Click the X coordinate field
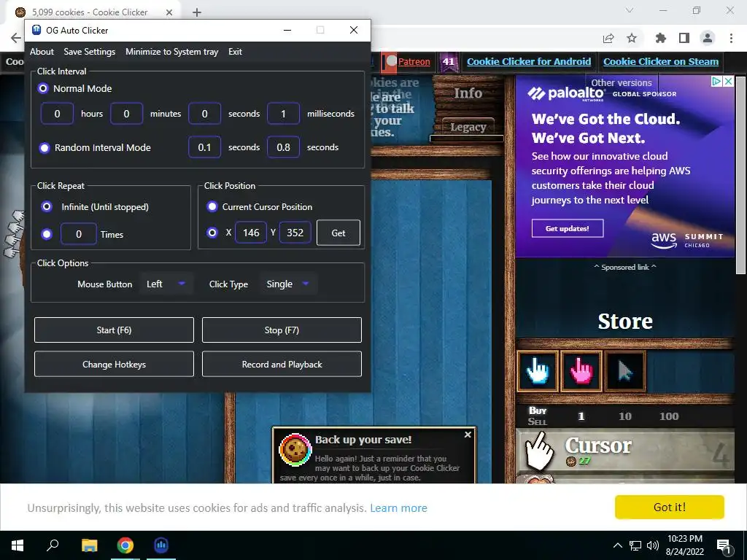 coord(251,233)
